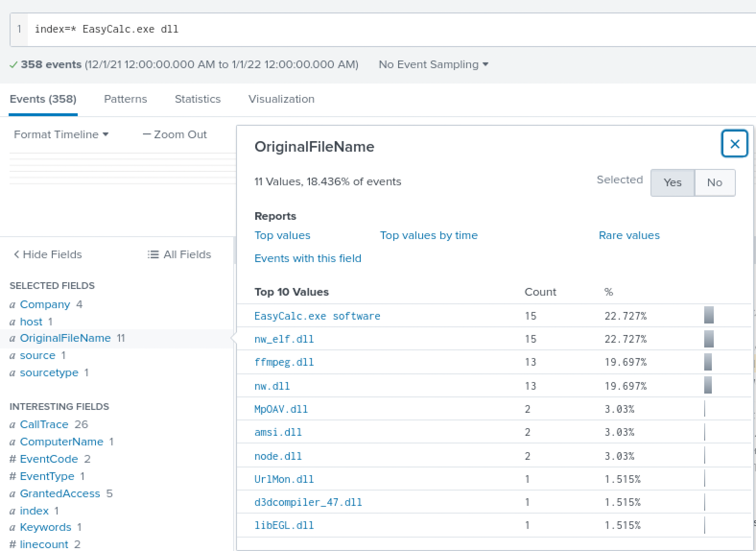Open the CallTrace interesting field
The height and width of the screenshot is (551, 756).
click(44, 424)
